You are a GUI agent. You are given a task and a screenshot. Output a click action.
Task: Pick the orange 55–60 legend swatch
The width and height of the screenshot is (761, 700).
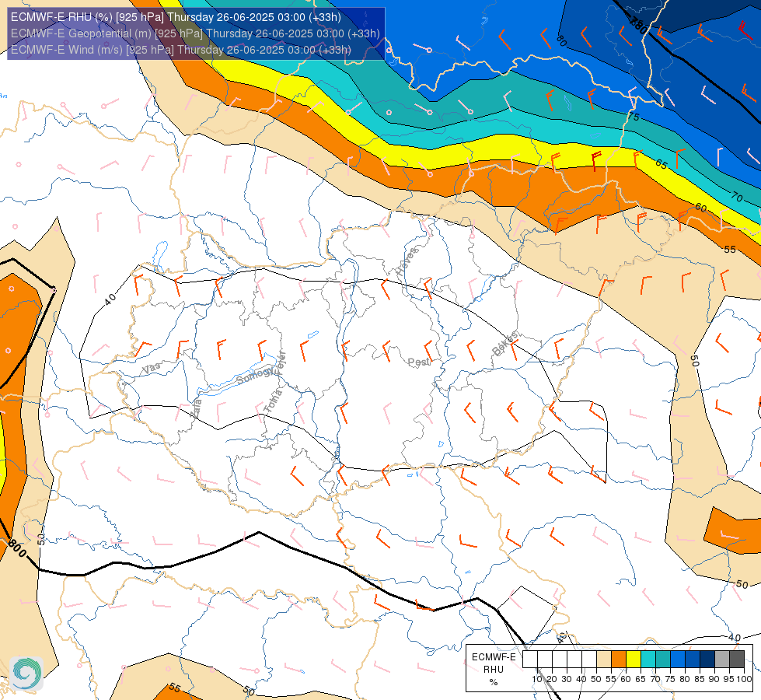619,659
